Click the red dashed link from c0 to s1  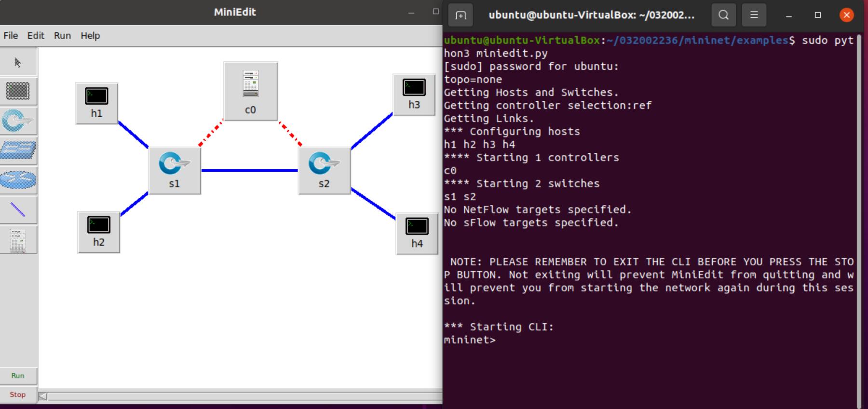pos(211,133)
